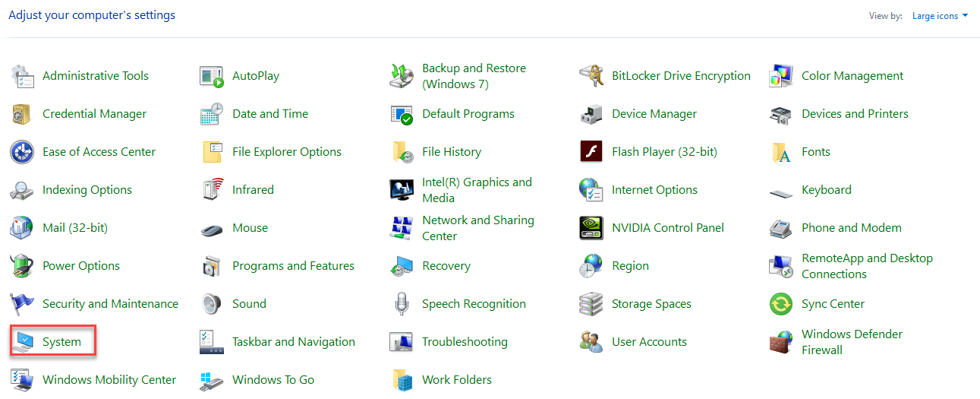
Task: Open the Administrative Tools icon
Action: (x=21, y=76)
